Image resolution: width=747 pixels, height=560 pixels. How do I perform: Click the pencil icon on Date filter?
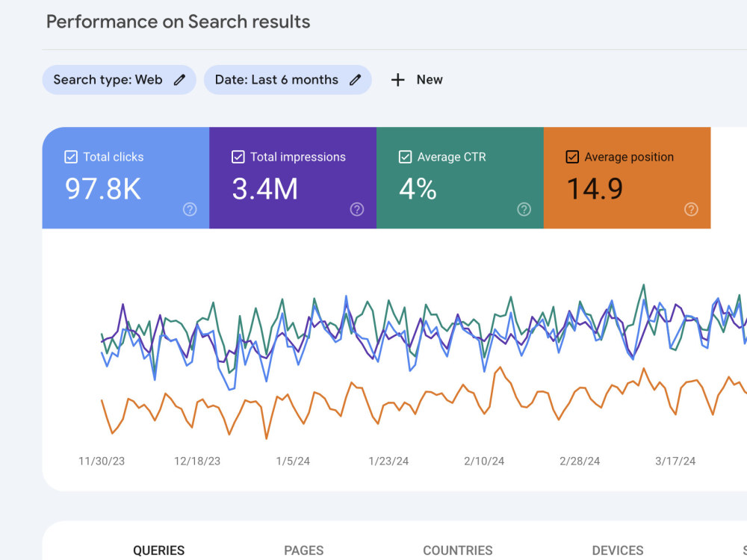click(355, 80)
